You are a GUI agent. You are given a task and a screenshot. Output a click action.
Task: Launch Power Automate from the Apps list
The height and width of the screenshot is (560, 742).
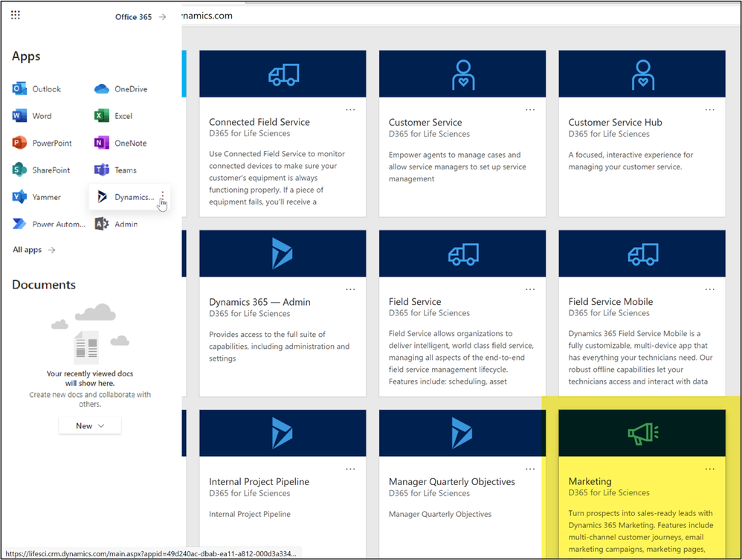pyautogui.click(x=49, y=224)
